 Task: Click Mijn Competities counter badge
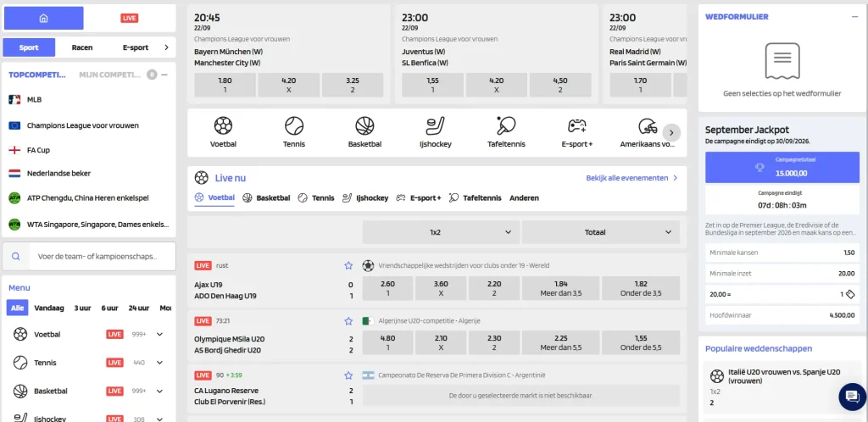coord(152,75)
